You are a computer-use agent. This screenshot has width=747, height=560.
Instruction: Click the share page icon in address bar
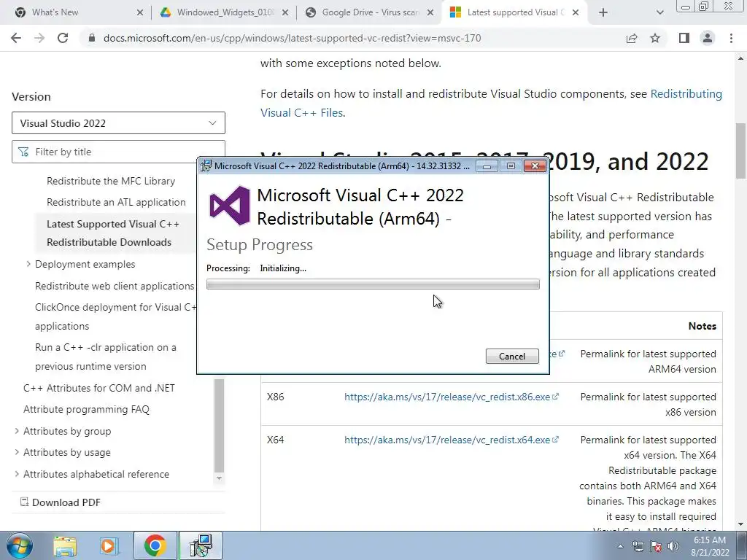click(632, 38)
